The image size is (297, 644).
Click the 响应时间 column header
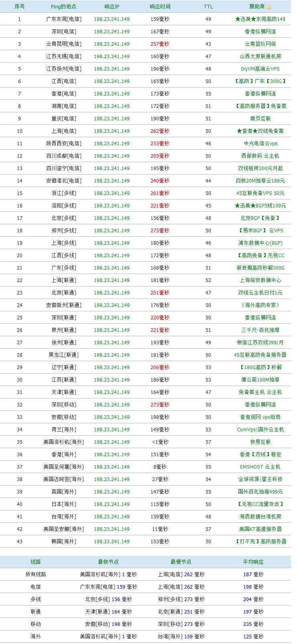160,7
